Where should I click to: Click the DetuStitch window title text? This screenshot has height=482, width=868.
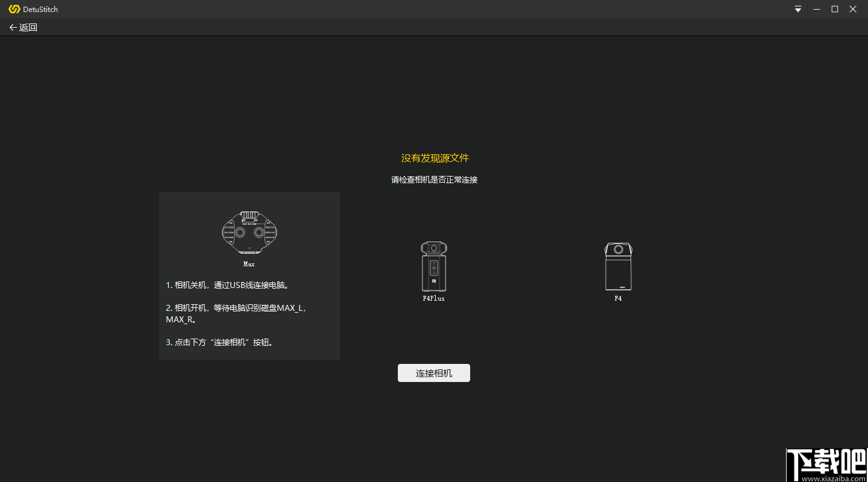point(40,9)
